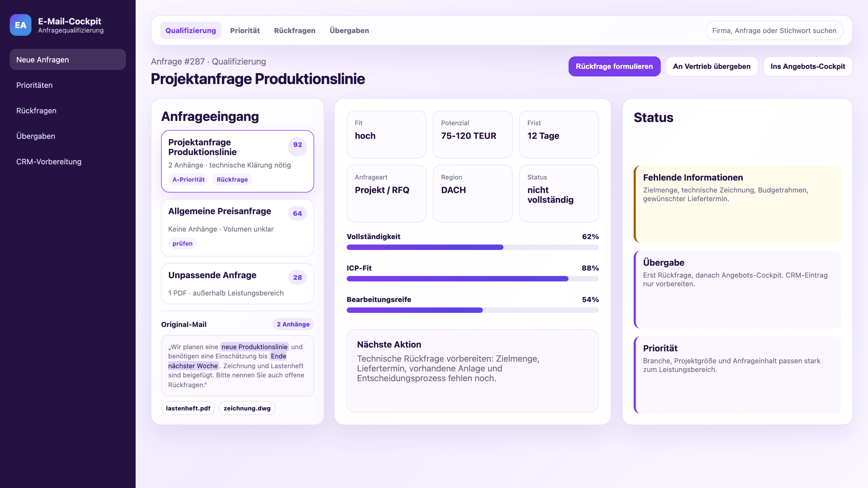Screen dimensions: 868x488
Task: Click the 2 Anhänge badge
Action: coord(293,324)
